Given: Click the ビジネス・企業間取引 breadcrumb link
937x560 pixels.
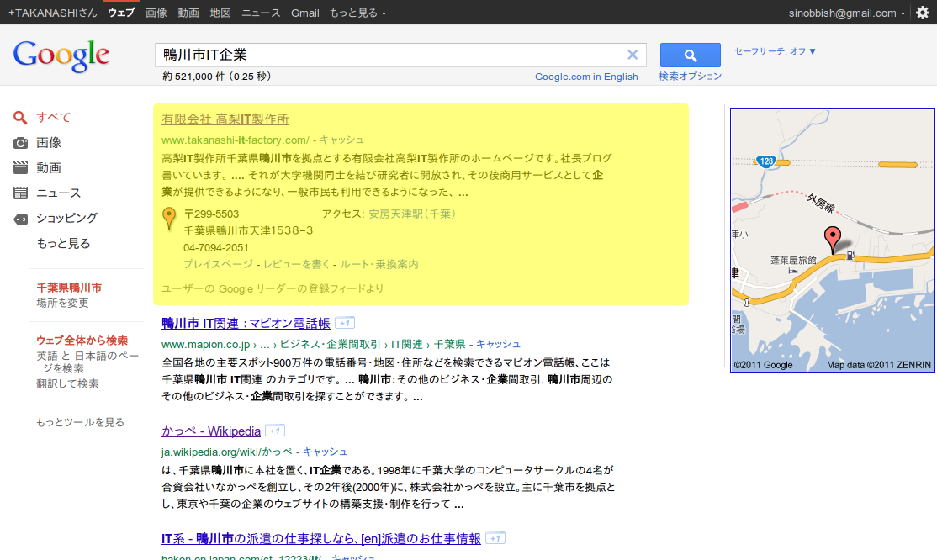Looking at the screenshot, I should tap(331, 344).
